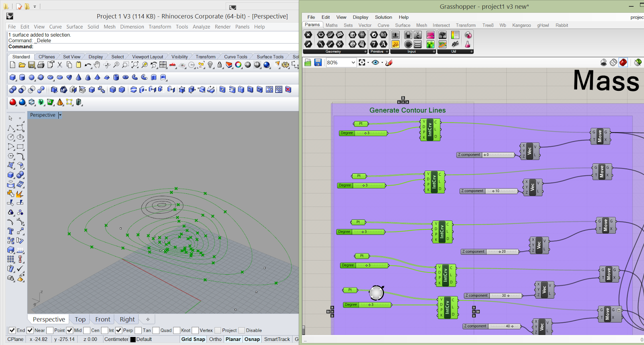Switch to the Curve Tools toolbar tab
This screenshot has height=345, width=644.
[x=236, y=57]
